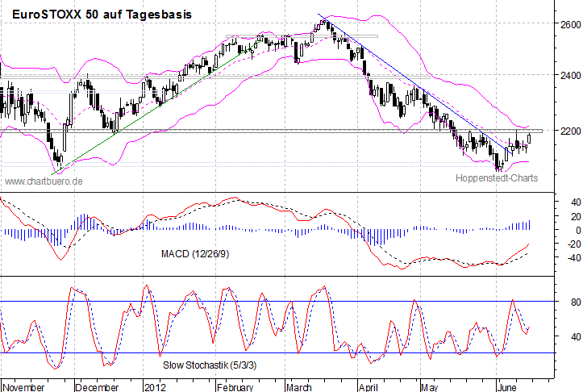Click the 2200 price axis label
Image resolution: width=583 pixels, height=392 pixels.
click(570, 131)
